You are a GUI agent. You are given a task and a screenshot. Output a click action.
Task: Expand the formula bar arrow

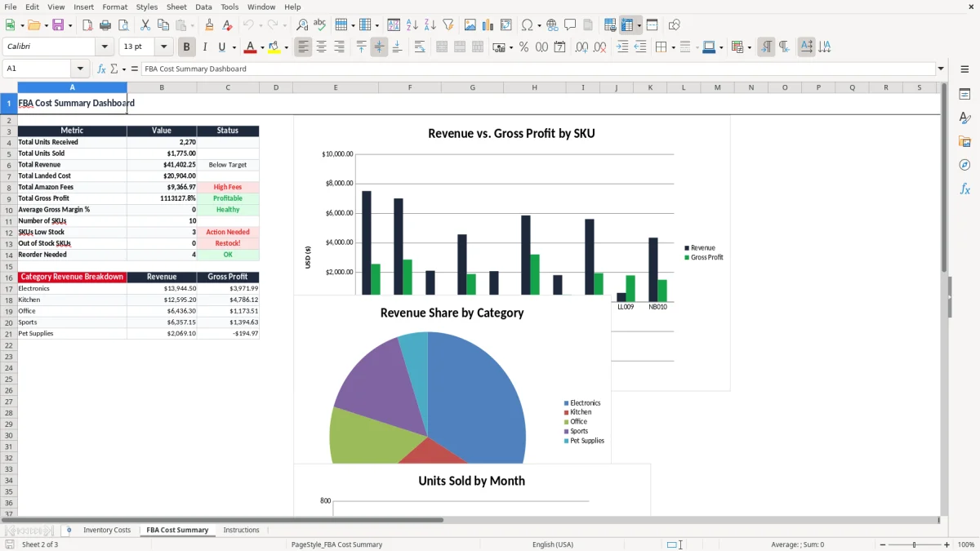pos(941,69)
